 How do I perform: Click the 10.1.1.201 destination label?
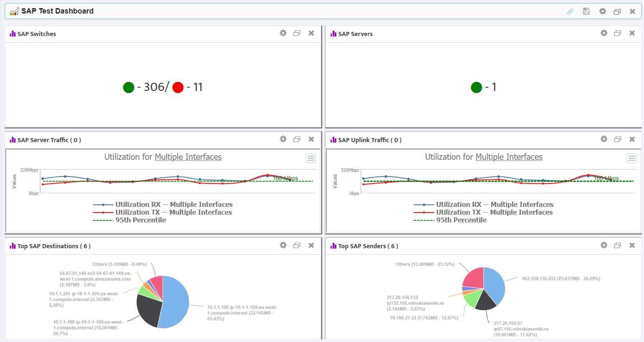click(84, 299)
